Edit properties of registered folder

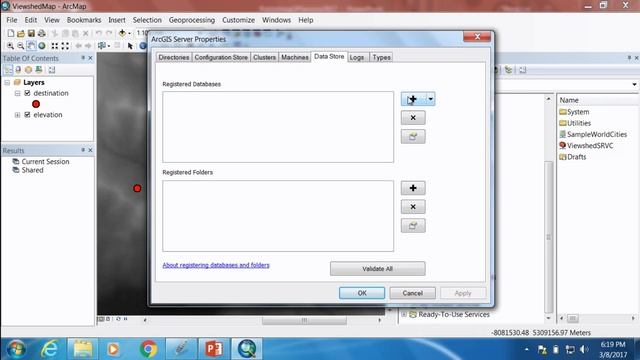(413, 226)
